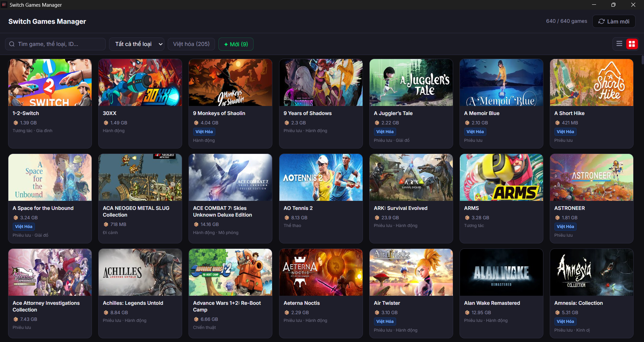This screenshot has height=342, width=644.
Task: Focus the Tìm game search field
Action: click(55, 44)
